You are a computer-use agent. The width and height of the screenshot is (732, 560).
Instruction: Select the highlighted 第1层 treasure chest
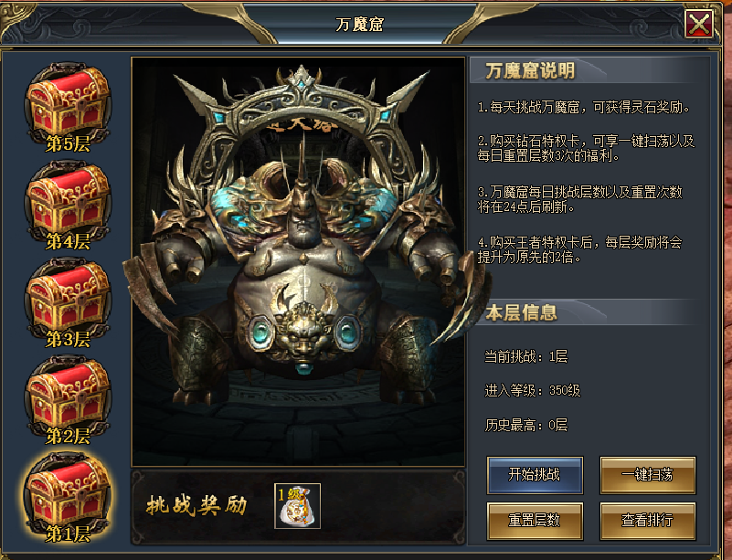click(69, 499)
